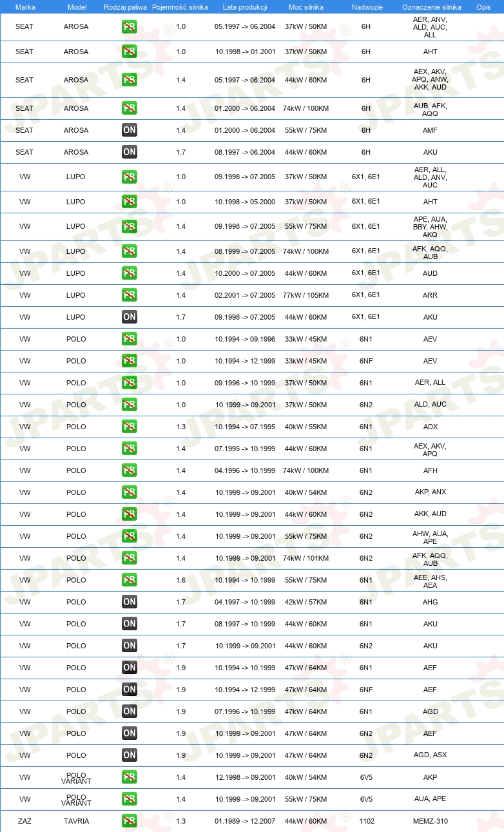Screen dimensions: 504x832
Task: Click the 40kW / 55KM power cell
Action: tap(305, 427)
